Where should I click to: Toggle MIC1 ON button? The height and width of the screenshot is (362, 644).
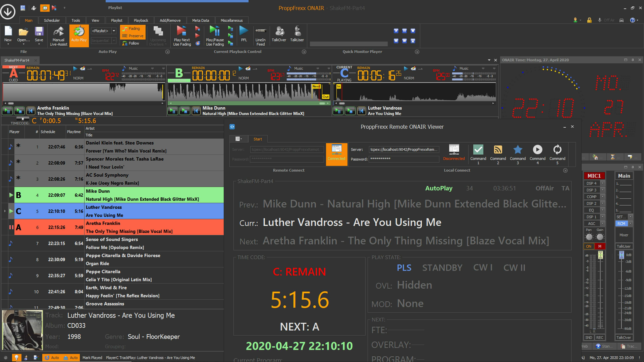pyautogui.click(x=588, y=246)
